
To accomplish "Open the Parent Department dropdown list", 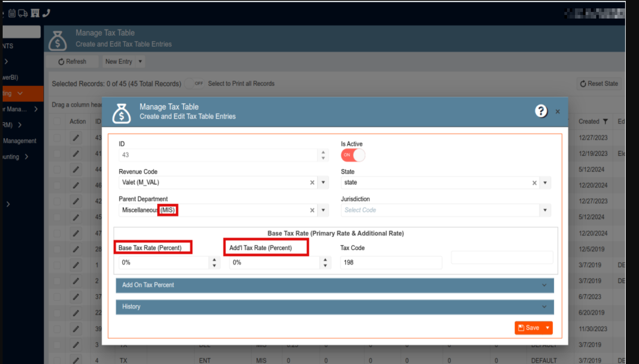I will coord(323,210).
